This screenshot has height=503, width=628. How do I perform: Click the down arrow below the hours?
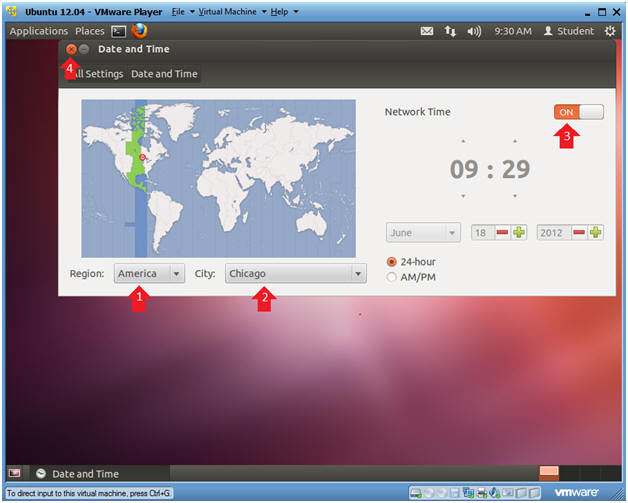pyautogui.click(x=463, y=196)
